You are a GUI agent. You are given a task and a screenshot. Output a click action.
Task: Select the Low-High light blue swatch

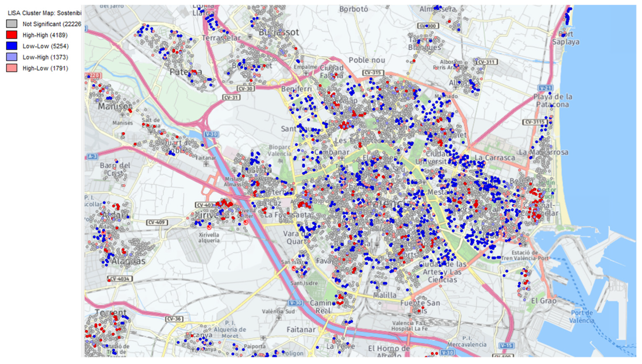pyautogui.click(x=12, y=57)
